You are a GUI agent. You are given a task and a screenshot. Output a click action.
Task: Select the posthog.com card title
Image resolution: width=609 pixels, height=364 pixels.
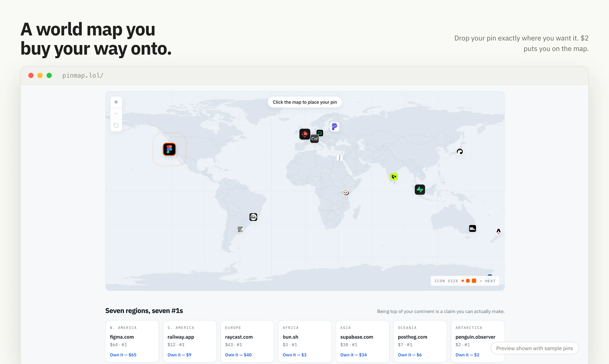(412, 337)
